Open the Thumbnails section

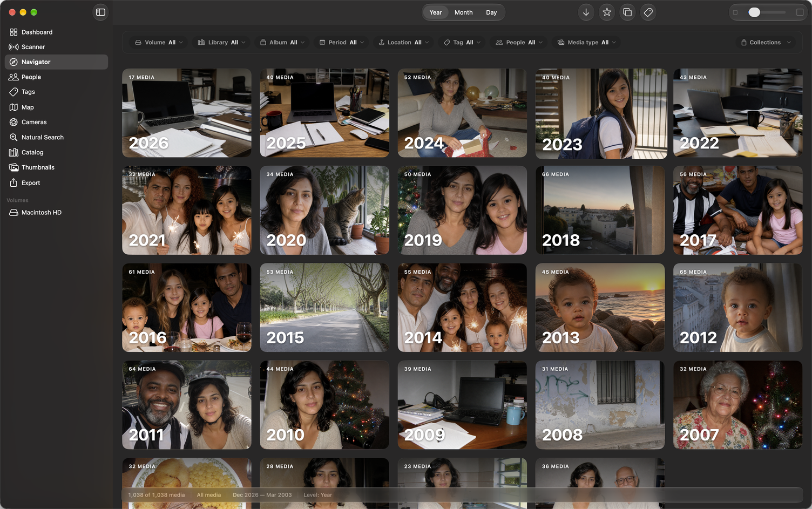(56, 167)
